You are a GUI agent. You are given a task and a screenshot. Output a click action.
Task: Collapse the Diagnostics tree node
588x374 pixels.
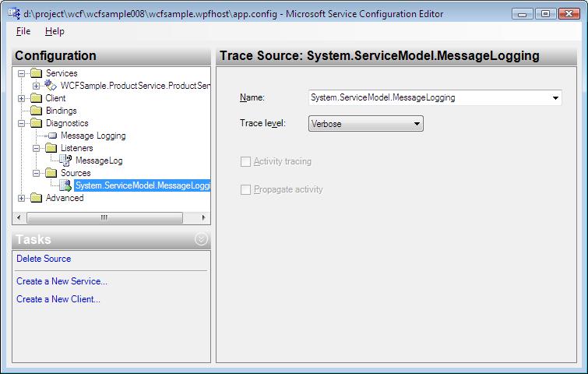tap(21, 123)
